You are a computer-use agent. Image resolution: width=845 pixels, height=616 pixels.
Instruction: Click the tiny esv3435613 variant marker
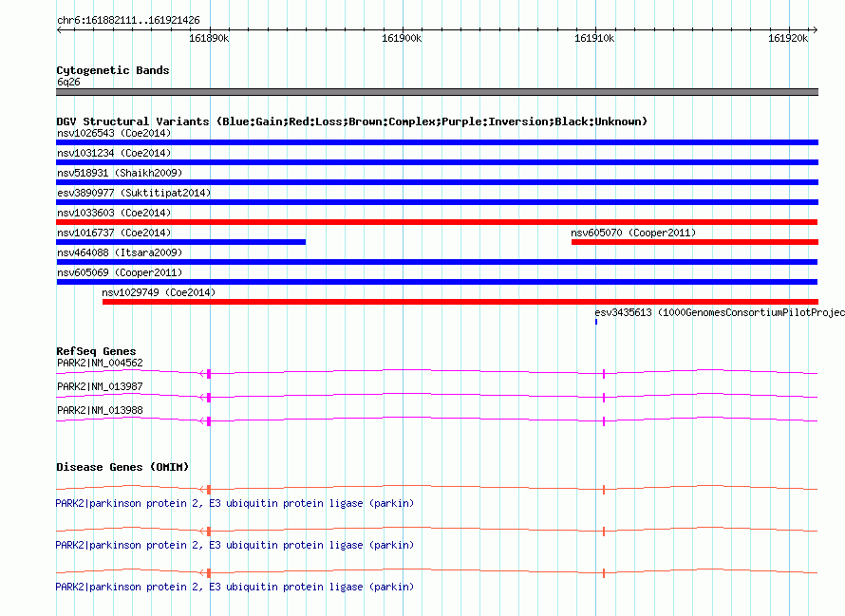[596, 322]
